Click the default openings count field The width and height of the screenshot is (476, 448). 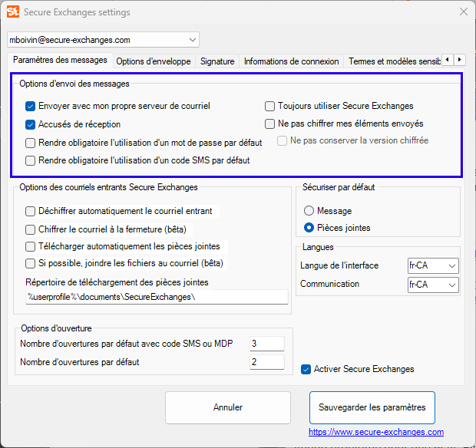click(x=267, y=362)
